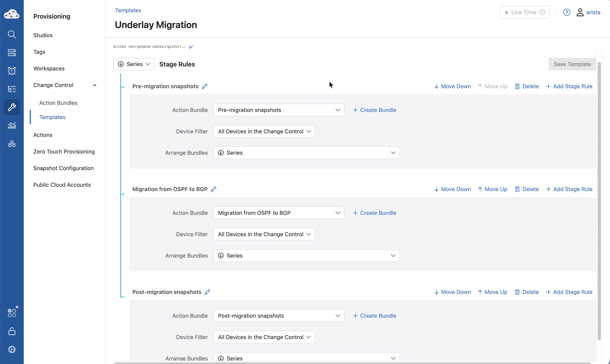Image resolution: width=610 pixels, height=364 pixels.
Task: Delete the Migration from OSPF to BGP stage
Action: click(x=526, y=189)
